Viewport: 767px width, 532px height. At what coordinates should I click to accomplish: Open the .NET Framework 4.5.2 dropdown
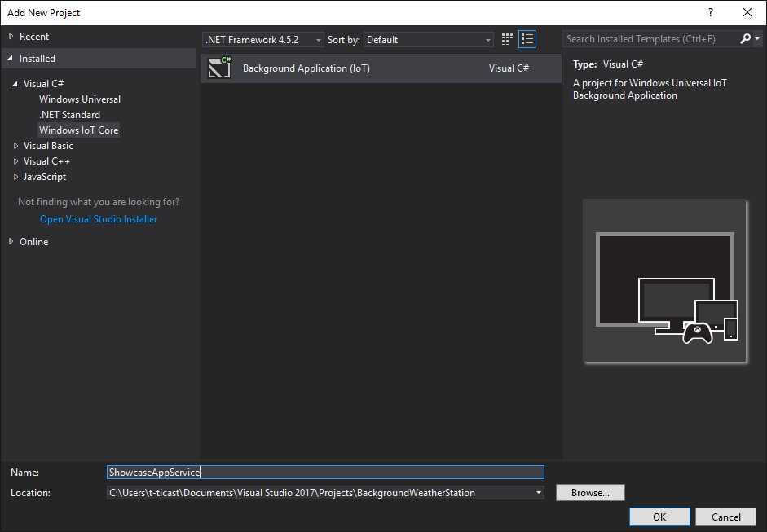click(x=318, y=38)
